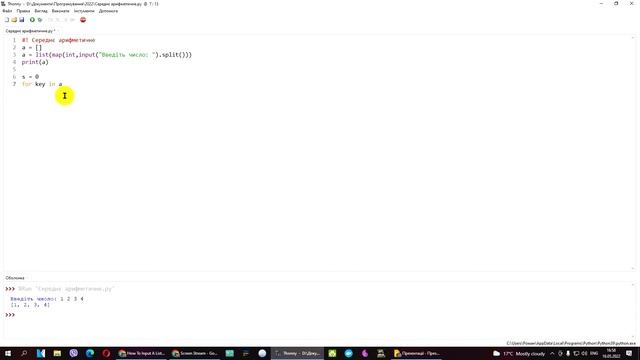The width and height of the screenshot is (640, 360).
Task: Click the Save floppy disk icon
Action: pos(22,20)
